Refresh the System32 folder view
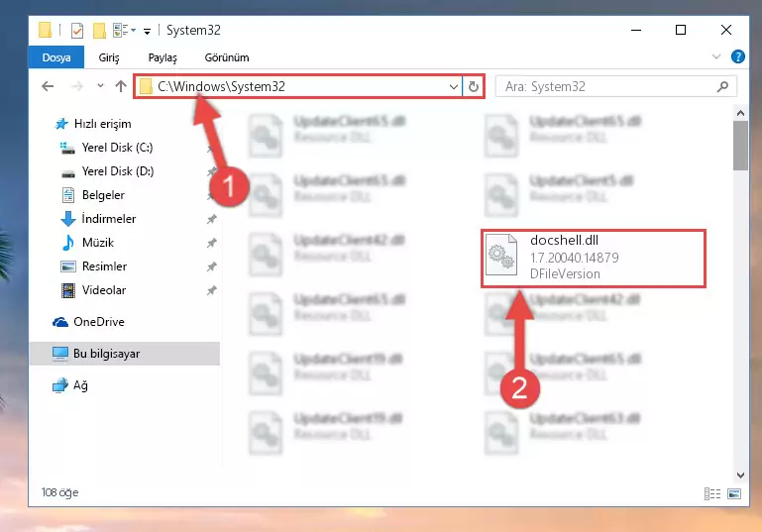762x532 pixels. 473,87
